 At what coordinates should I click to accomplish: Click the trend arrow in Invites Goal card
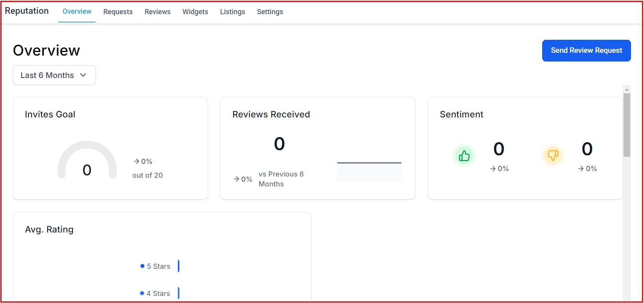tap(137, 162)
